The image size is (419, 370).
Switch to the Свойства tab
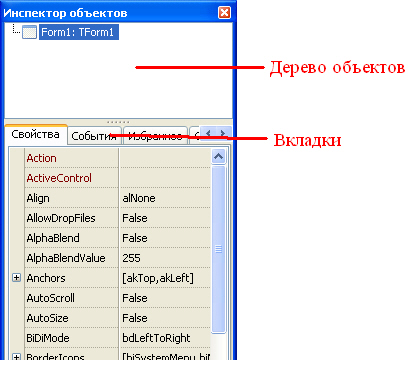pyautogui.click(x=36, y=134)
